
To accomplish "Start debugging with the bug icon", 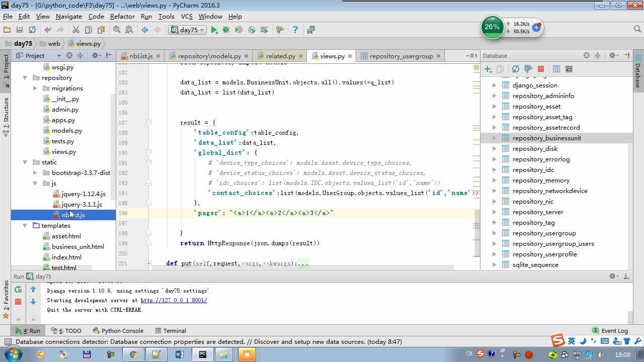I will pos(226,30).
